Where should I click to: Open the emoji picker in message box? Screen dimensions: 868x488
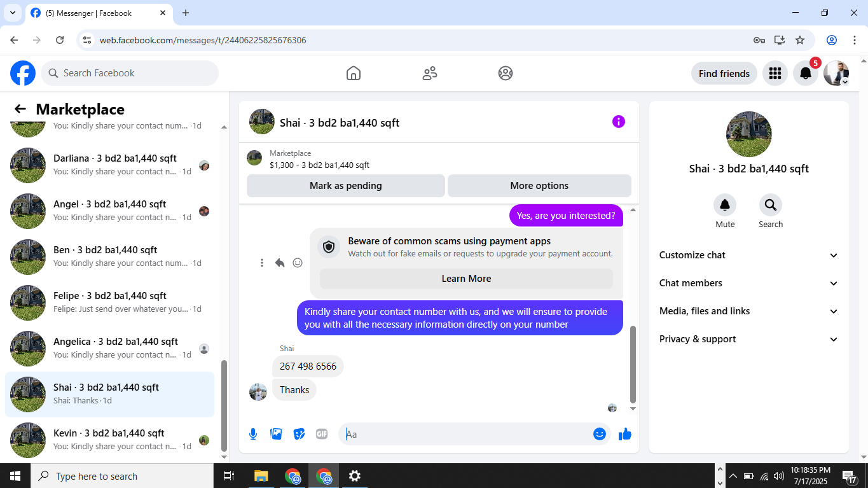600,434
